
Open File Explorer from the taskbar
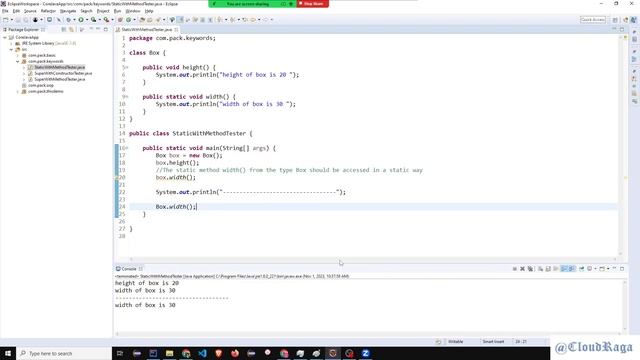[x=169, y=353]
